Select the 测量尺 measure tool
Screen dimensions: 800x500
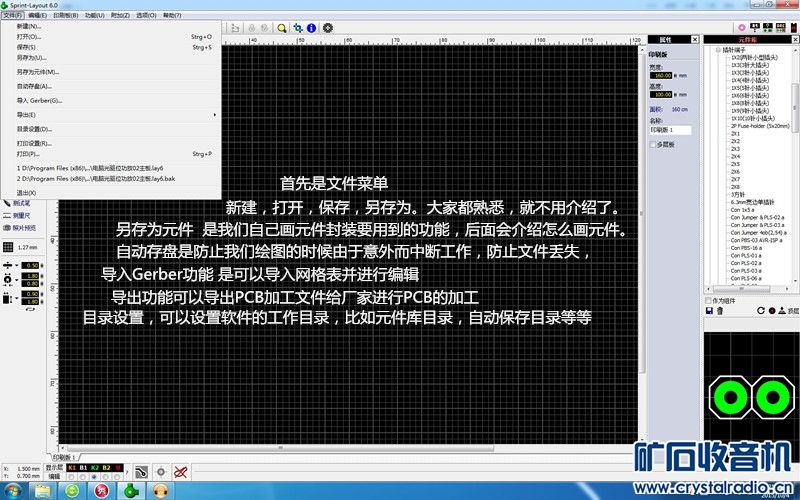[17, 216]
